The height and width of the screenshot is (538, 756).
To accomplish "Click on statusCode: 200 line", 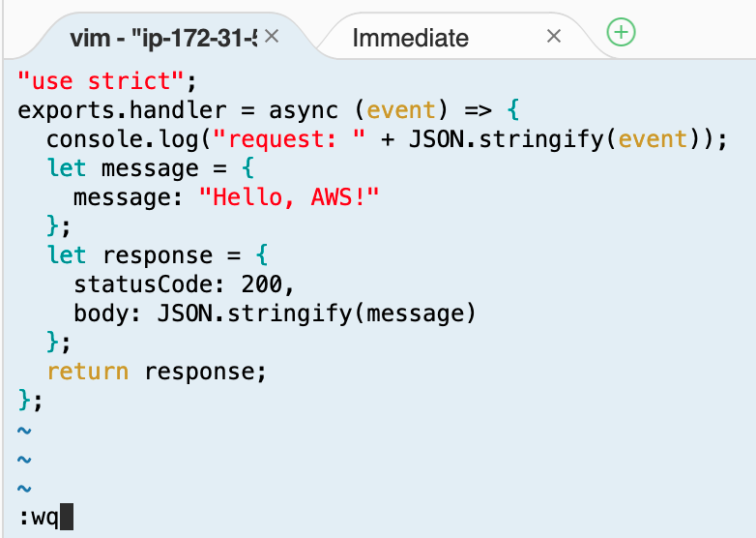I will pyautogui.click(x=184, y=284).
